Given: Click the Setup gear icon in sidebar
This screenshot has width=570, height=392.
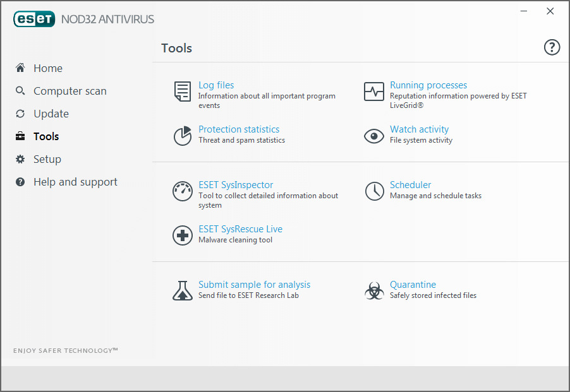Looking at the screenshot, I should click(20, 159).
